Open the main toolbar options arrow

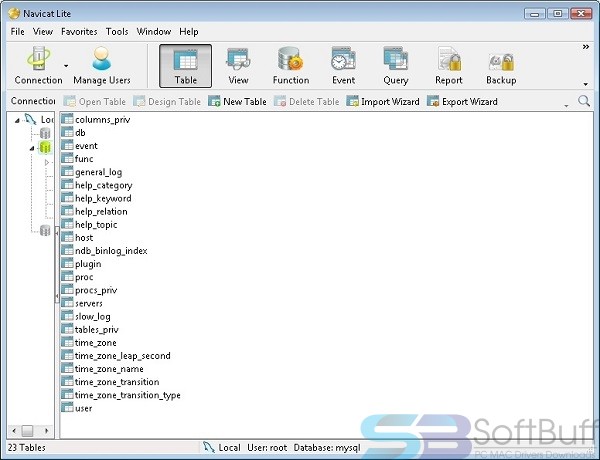585,84
